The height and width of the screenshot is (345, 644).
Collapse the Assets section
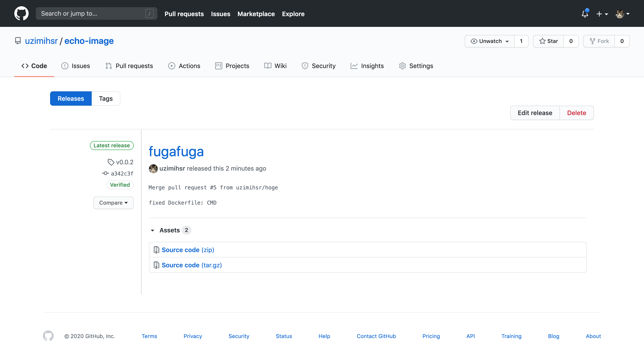coord(170,230)
